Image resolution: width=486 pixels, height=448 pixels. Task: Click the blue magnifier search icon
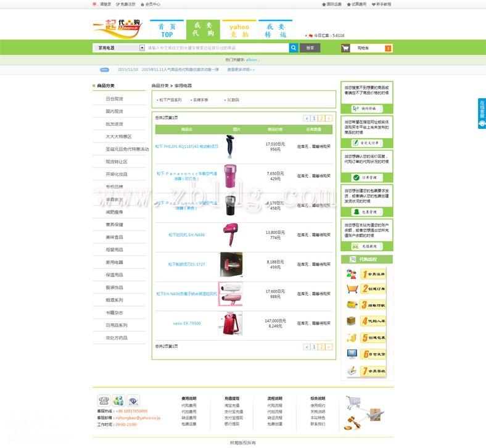click(x=294, y=48)
